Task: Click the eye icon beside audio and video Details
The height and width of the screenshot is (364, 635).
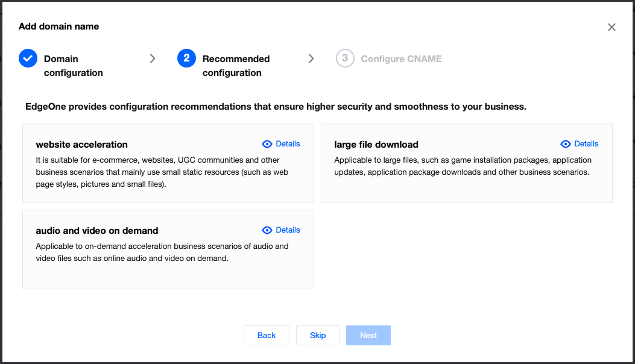Action: tap(266, 230)
